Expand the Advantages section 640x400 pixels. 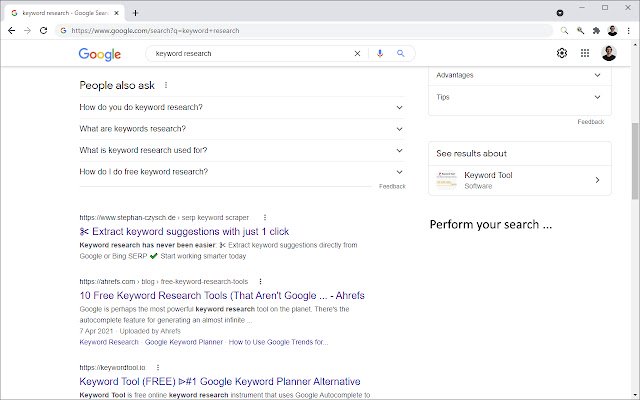point(520,75)
